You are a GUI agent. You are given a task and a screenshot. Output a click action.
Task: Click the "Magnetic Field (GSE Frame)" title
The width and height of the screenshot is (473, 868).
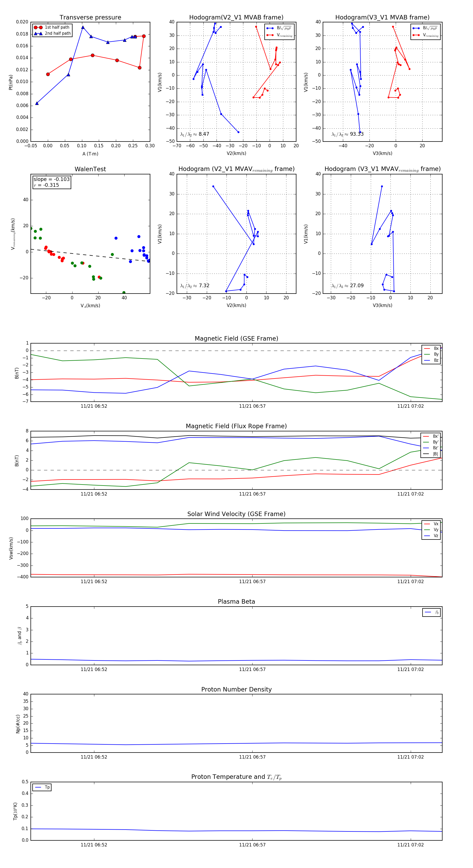pos(236,339)
